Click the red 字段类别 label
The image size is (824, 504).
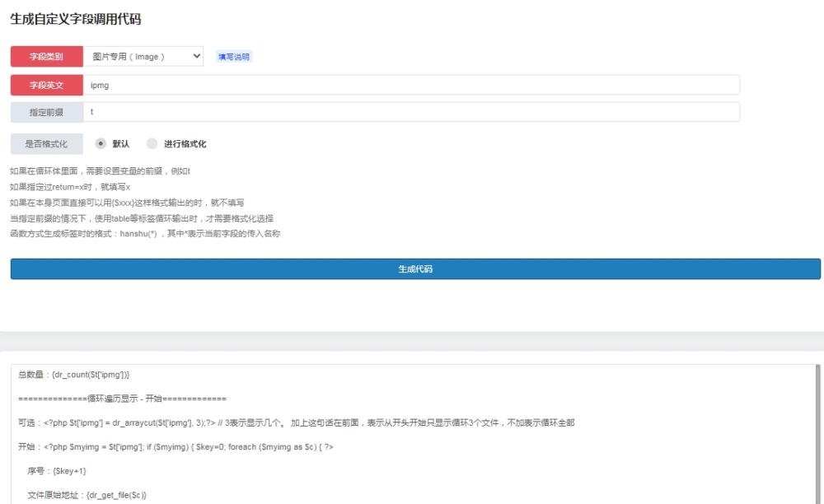(x=46, y=57)
